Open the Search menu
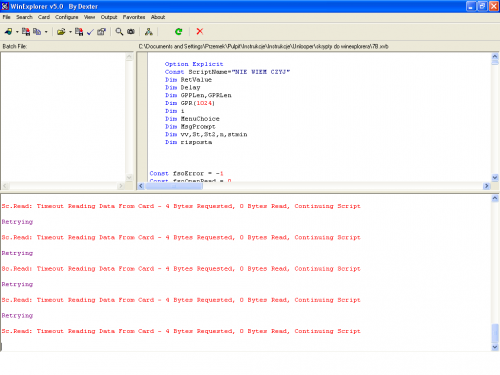This screenshot has width=500, height=375. [24, 17]
